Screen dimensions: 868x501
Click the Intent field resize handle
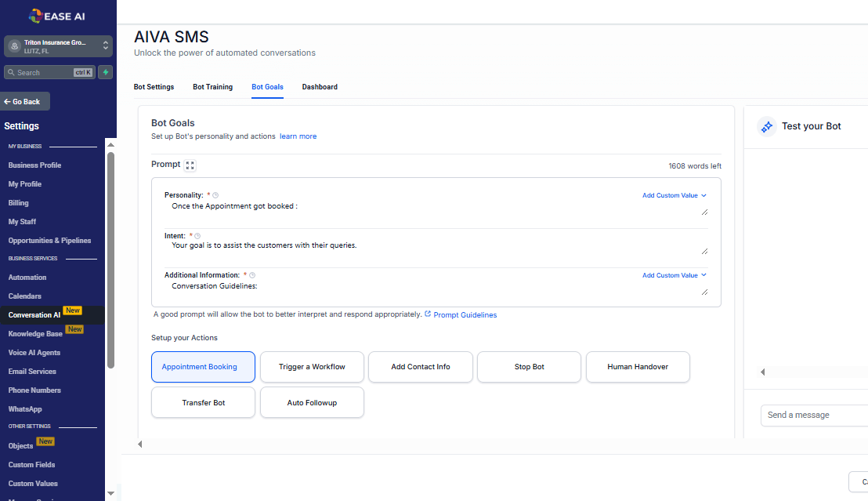705,252
